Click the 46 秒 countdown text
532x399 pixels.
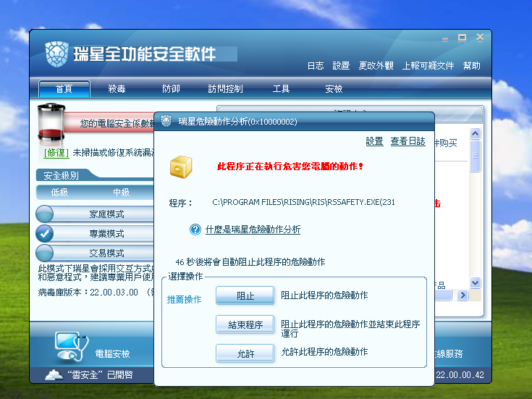point(250,262)
